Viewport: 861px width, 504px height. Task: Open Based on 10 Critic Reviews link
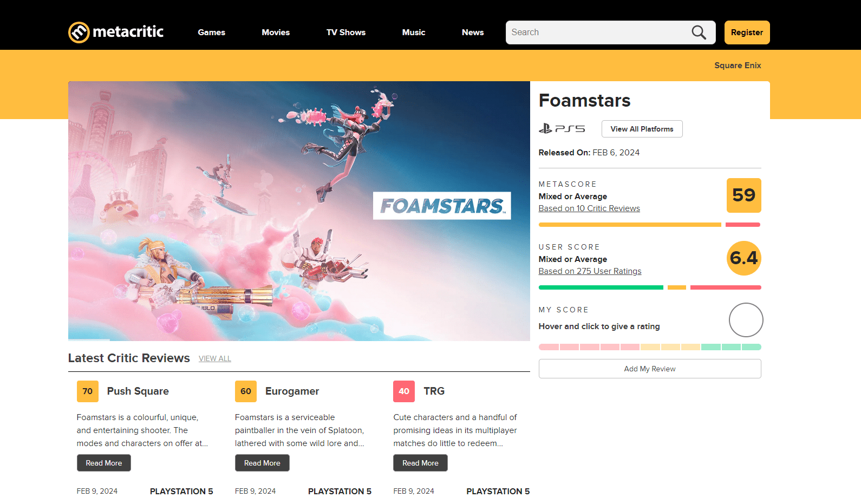[589, 208]
